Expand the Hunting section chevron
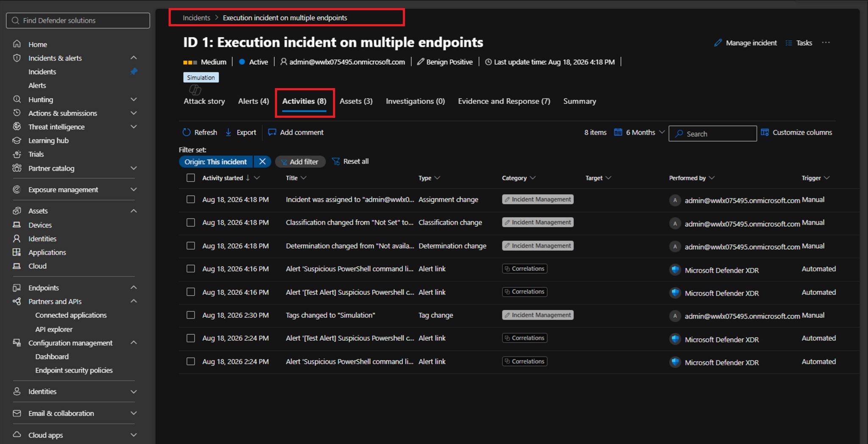 pyautogui.click(x=134, y=100)
